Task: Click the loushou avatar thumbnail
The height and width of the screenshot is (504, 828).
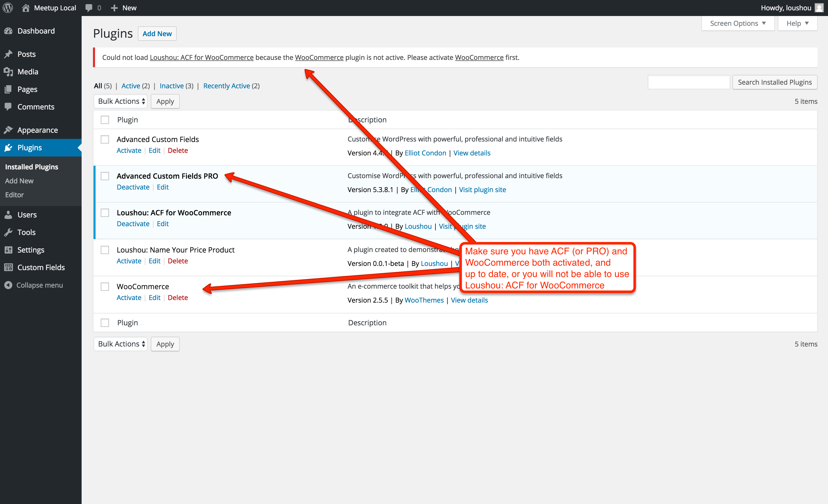Action: pyautogui.click(x=819, y=8)
